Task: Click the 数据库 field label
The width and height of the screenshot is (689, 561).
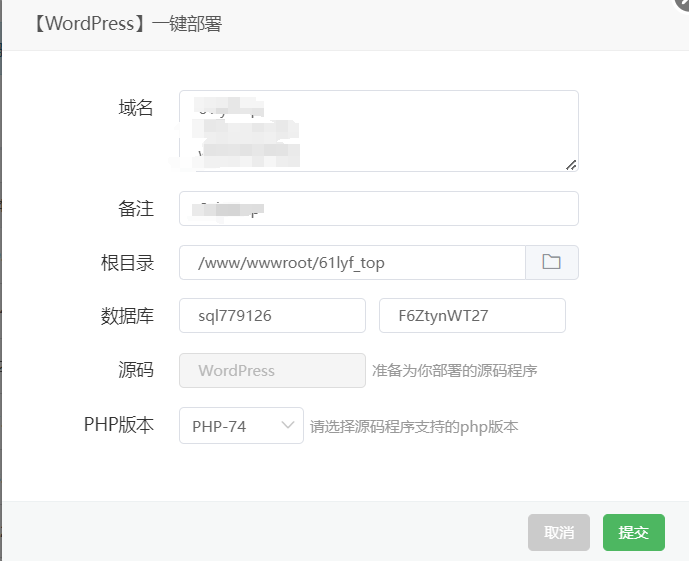Action: coord(128,316)
